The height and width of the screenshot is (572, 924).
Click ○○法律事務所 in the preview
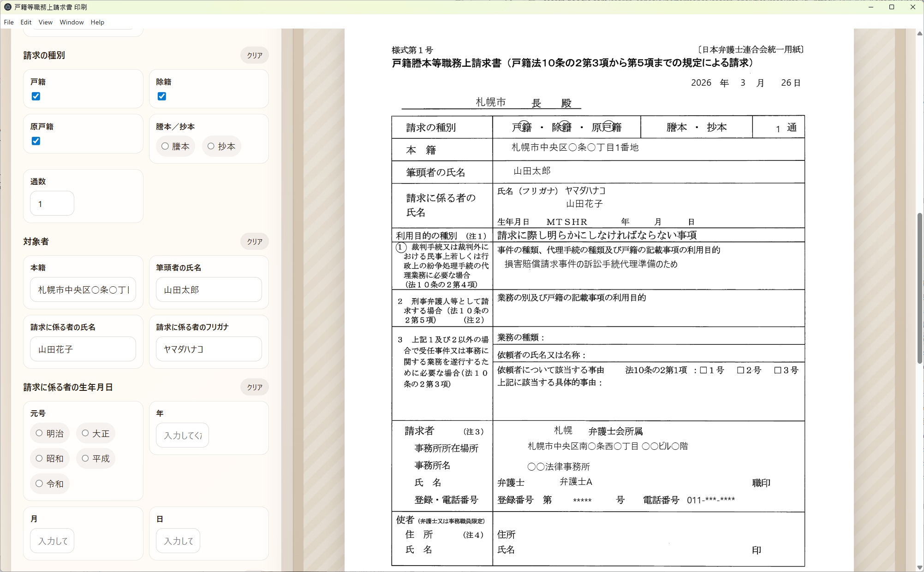[559, 467]
